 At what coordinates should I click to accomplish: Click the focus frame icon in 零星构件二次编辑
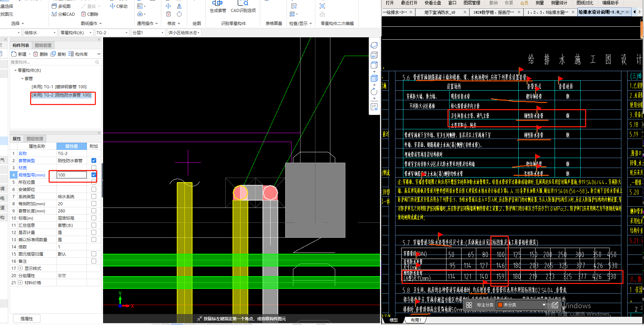[322, 6]
